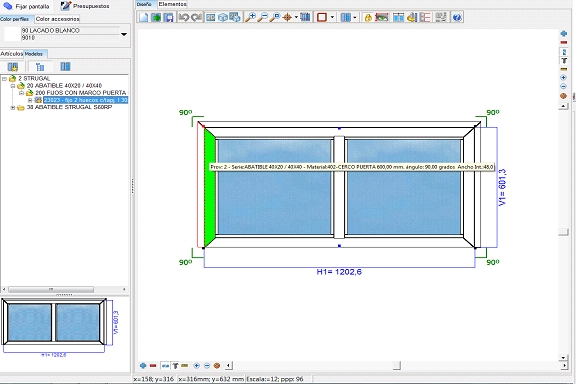Click the new document icon in toolbar
This screenshot has height=384, width=576.
click(x=144, y=17)
